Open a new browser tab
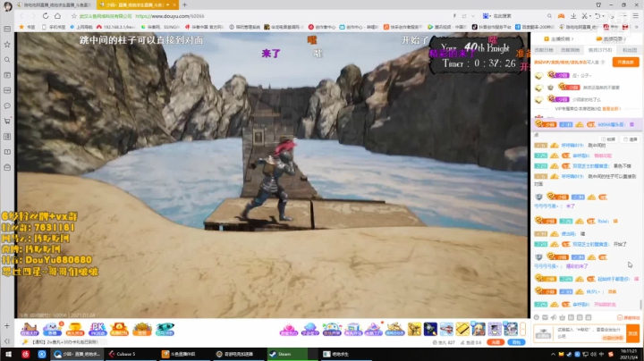Screen dimensions: 644x361 [x=184, y=5]
